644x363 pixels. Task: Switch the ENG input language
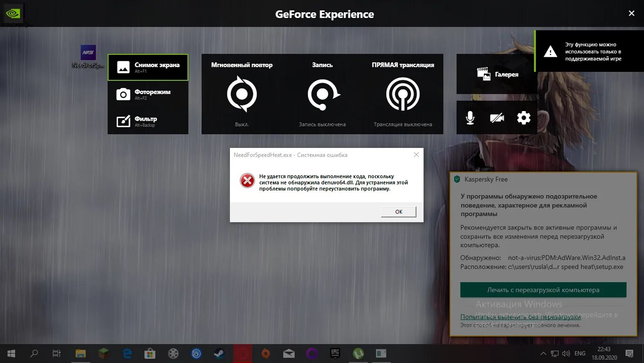[x=580, y=354]
